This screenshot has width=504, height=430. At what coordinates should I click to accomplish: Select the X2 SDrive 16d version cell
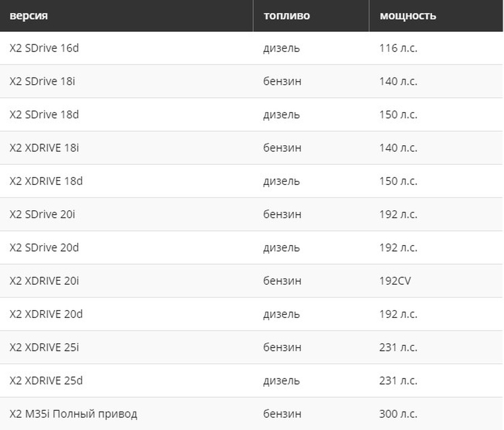(x=44, y=48)
